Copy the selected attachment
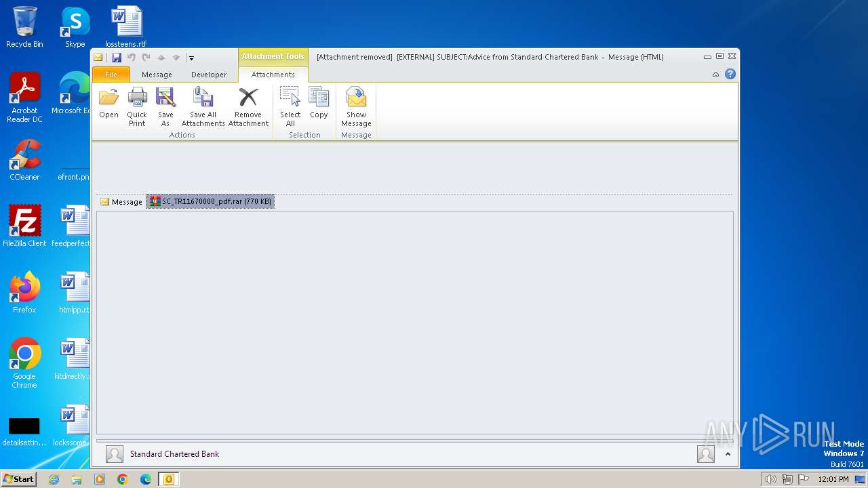The width and height of the screenshot is (868, 488). (x=319, y=103)
